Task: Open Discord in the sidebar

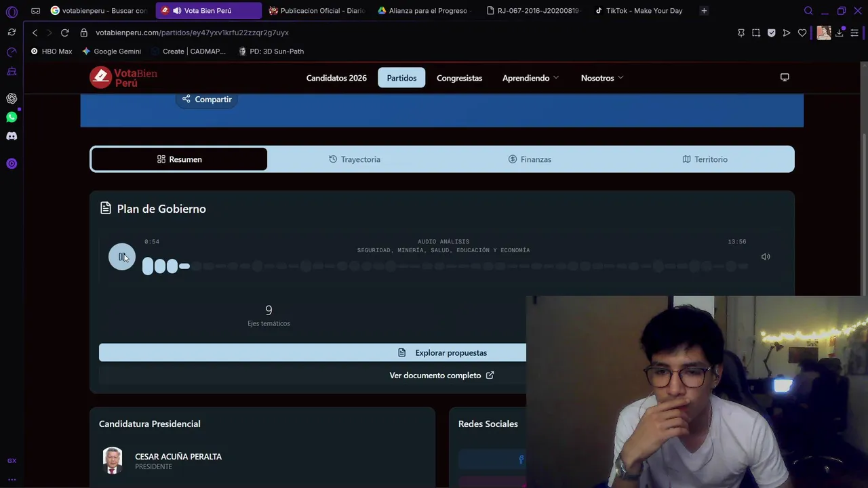Action: point(12,136)
